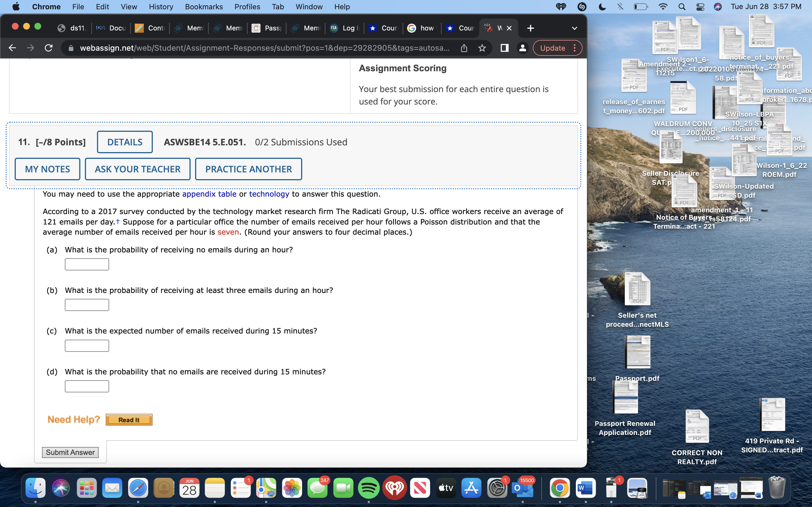Switch to the 'how' Google search tab
Image resolution: width=812 pixels, height=507 pixels.
(421, 28)
